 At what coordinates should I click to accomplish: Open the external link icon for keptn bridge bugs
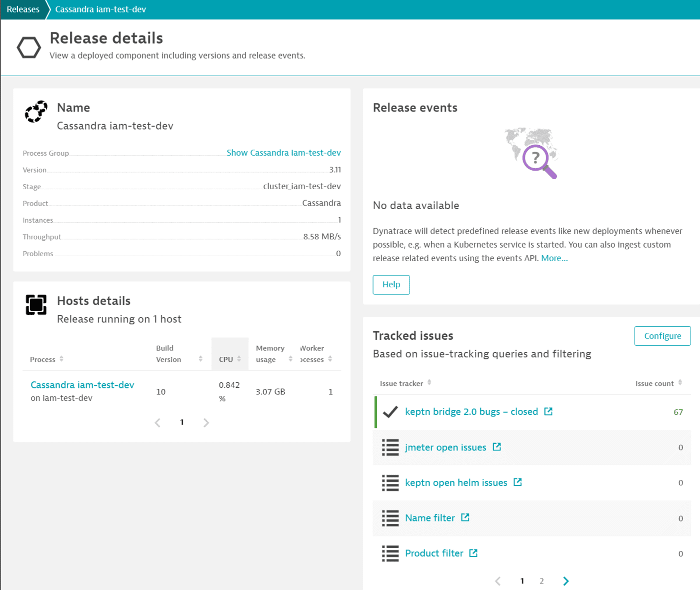coord(548,411)
